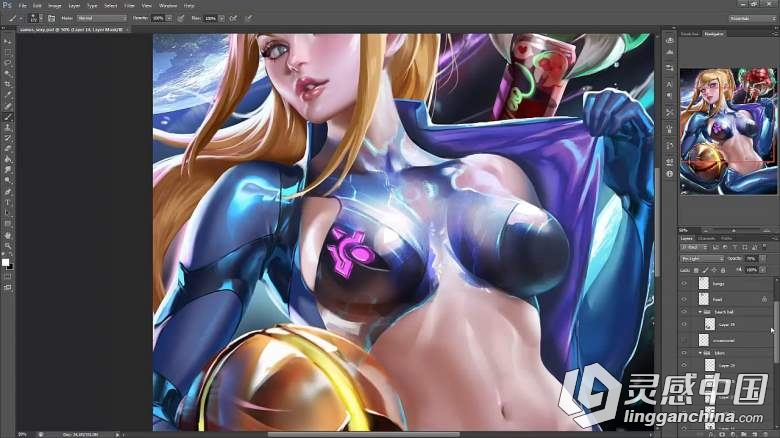Screen dimensions: 780x438
Task: Select the Rectangular Marquee tool
Action: point(7,52)
